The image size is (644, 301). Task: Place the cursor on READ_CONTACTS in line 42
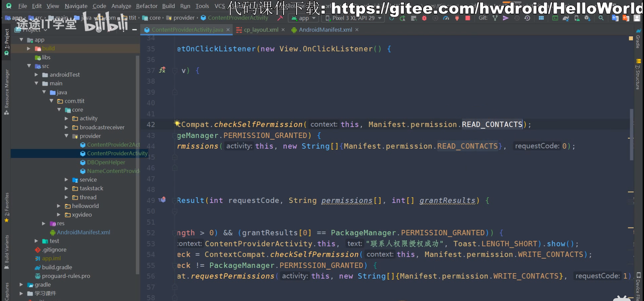click(492, 124)
